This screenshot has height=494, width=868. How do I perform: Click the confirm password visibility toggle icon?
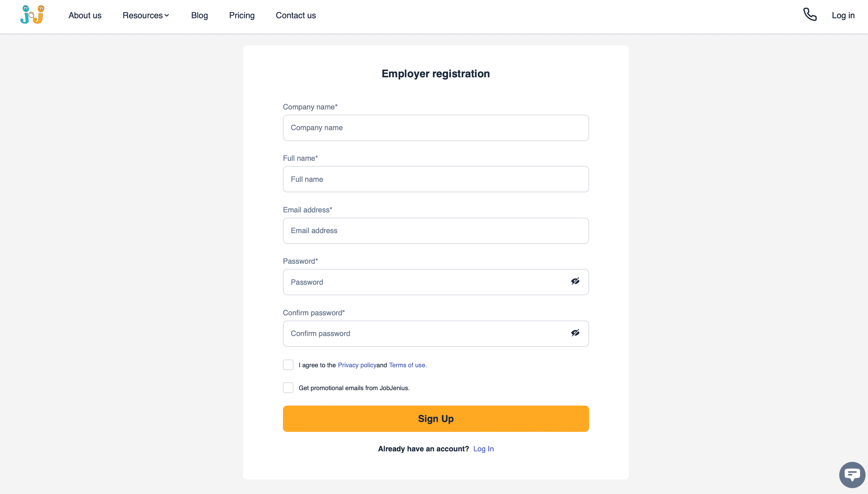(x=575, y=333)
